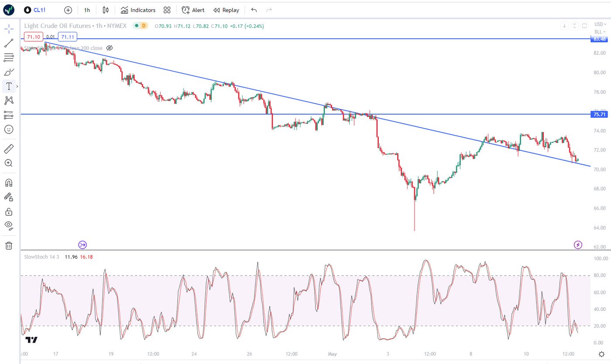Image resolution: width=611 pixels, height=364 pixels.
Task: Select the trend line drawing tool
Action: [9, 43]
